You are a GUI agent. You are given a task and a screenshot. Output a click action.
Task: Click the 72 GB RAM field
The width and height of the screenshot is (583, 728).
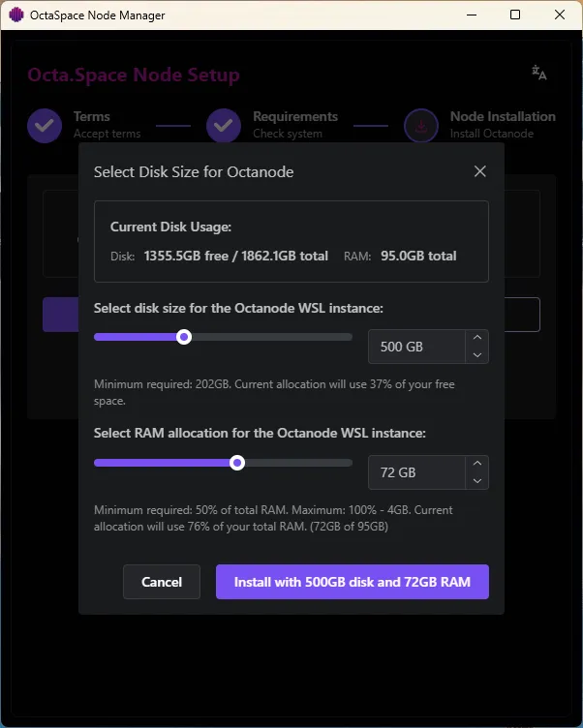(x=416, y=472)
